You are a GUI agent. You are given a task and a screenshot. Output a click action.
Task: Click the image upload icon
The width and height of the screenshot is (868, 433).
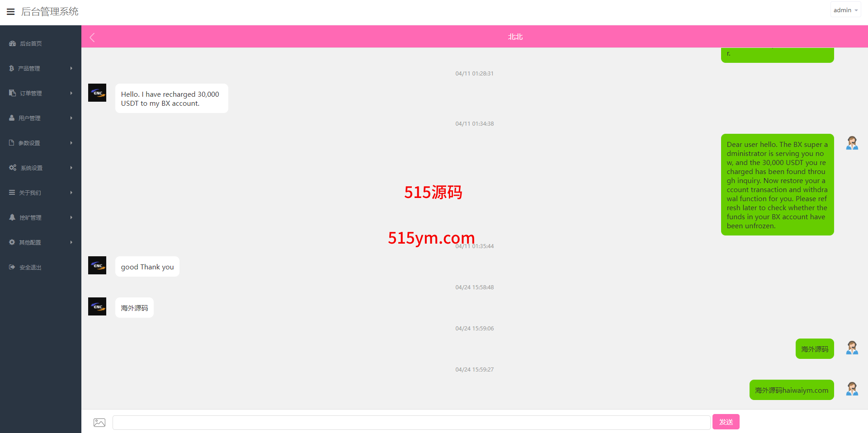point(99,422)
